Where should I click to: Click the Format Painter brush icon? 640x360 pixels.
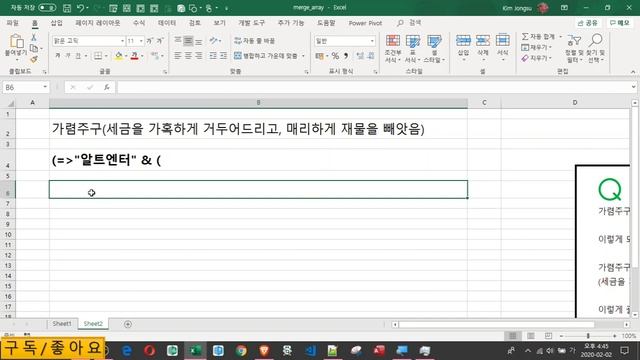34,60
